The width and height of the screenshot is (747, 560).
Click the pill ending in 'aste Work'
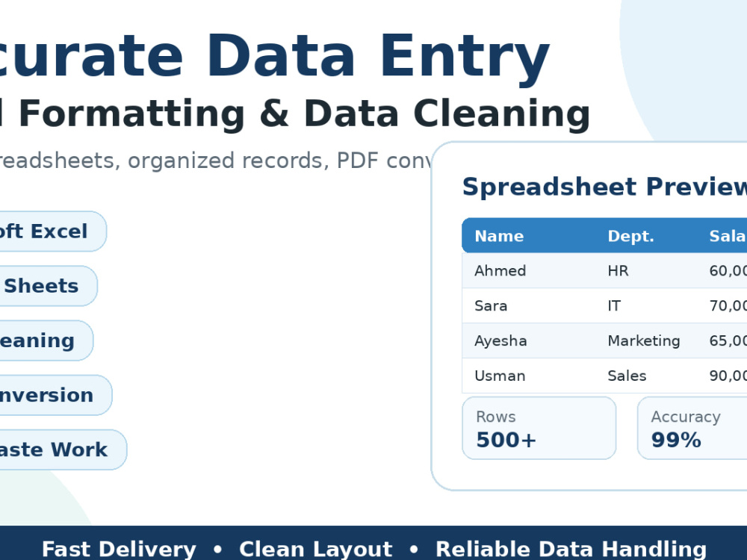(63, 450)
